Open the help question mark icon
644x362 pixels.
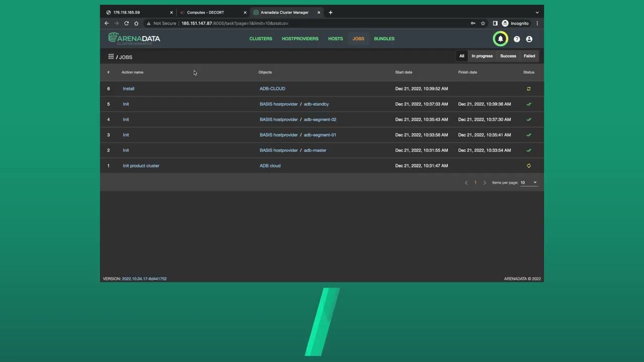pos(517,39)
